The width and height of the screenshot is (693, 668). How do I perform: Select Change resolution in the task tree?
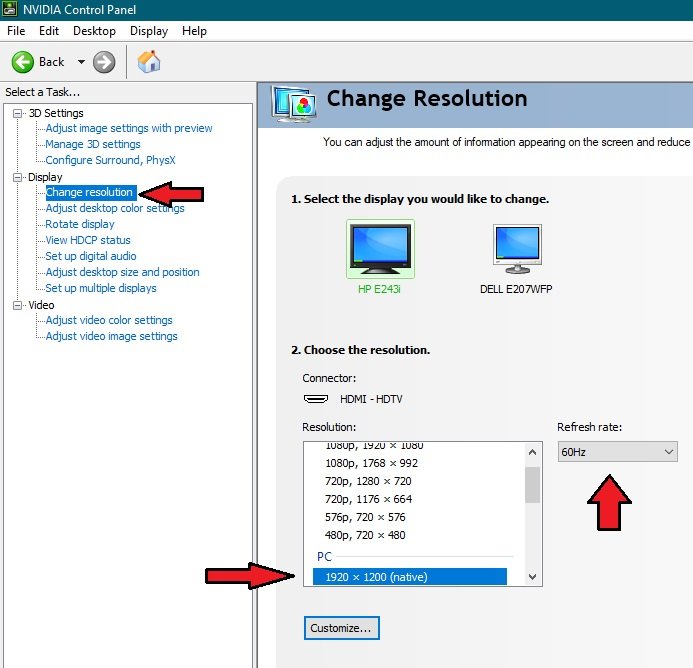(x=89, y=192)
